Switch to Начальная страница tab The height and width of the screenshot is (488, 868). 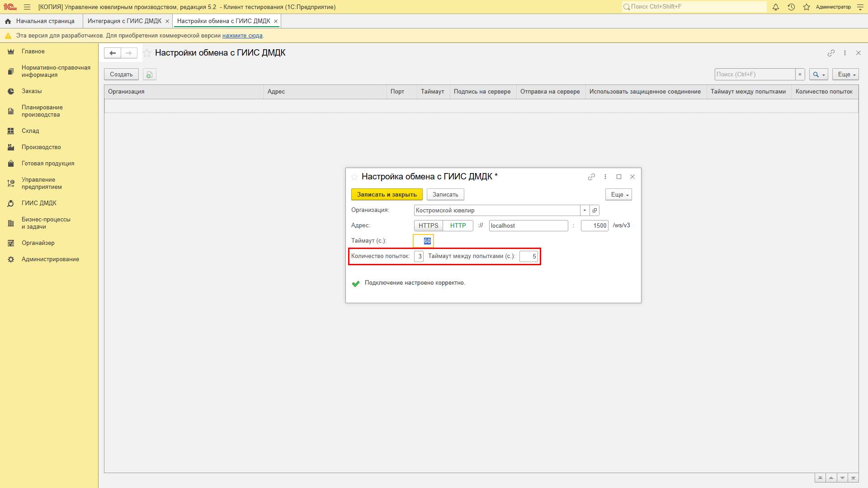point(41,21)
